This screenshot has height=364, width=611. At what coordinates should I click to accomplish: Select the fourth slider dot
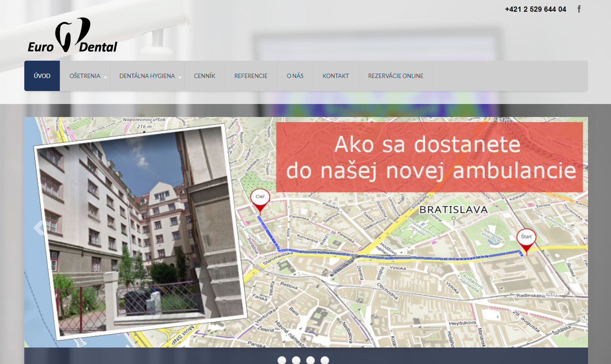pos(325,360)
